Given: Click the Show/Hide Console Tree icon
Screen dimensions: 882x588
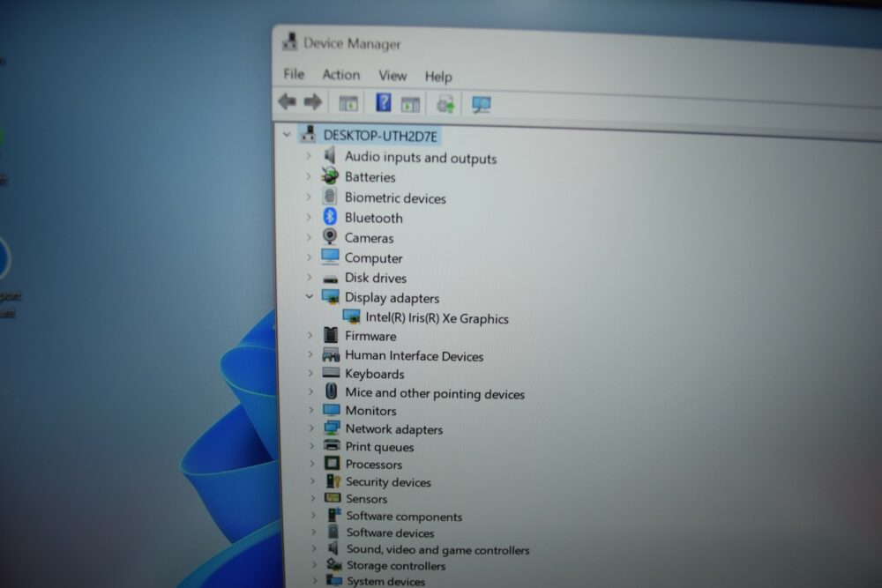Looking at the screenshot, I should 348,103.
